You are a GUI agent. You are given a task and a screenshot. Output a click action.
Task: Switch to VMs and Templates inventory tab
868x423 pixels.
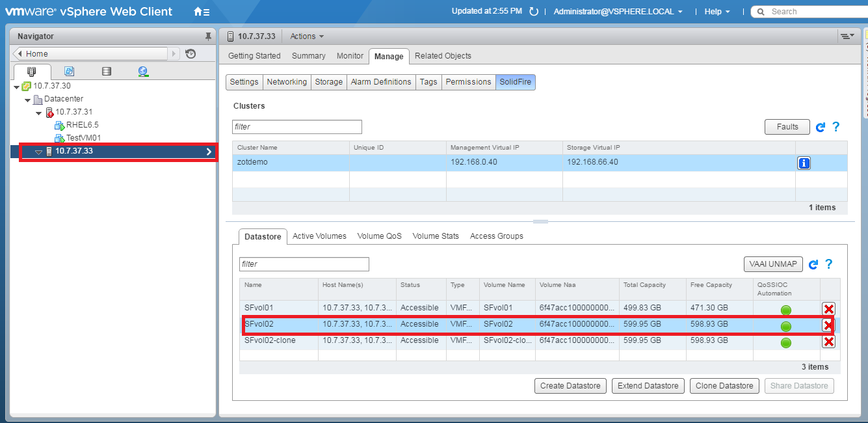tap(69, 72)
